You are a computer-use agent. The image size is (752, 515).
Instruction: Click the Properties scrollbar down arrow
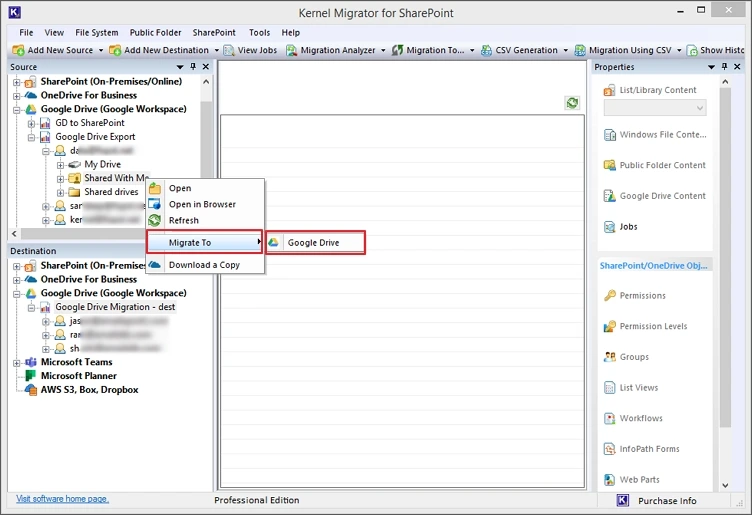[x=725, y=485]
